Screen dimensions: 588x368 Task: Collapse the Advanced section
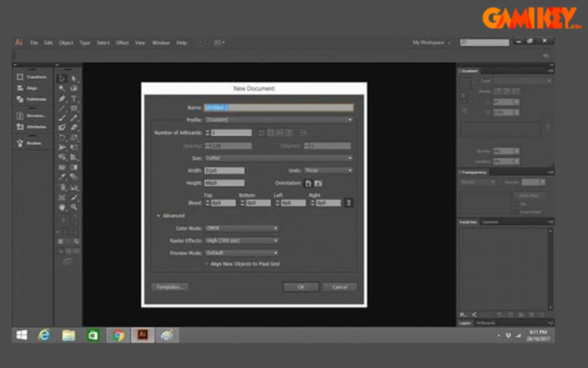click(x=157, y=216)
